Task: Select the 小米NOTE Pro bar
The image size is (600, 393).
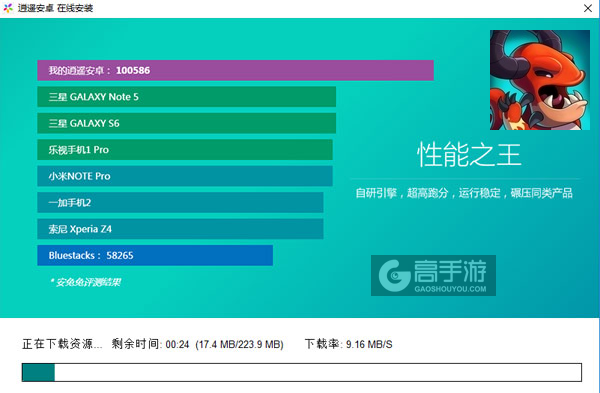Action: (x=185, y=176)
